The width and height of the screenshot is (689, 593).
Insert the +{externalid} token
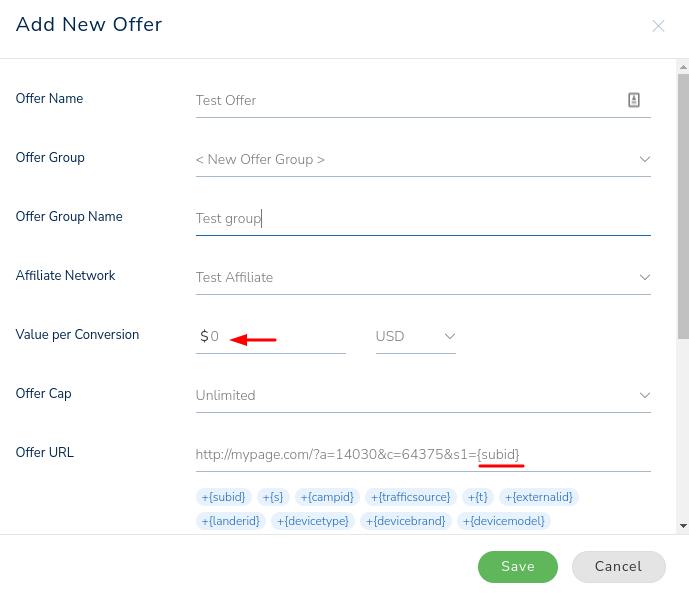coord(539,497)
